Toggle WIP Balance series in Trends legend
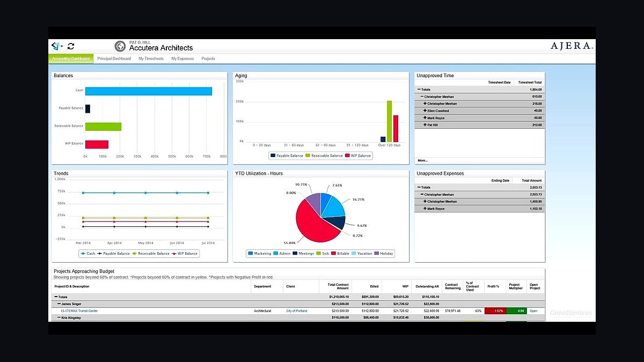Screen dimensions: 644x362 (185, 253)
